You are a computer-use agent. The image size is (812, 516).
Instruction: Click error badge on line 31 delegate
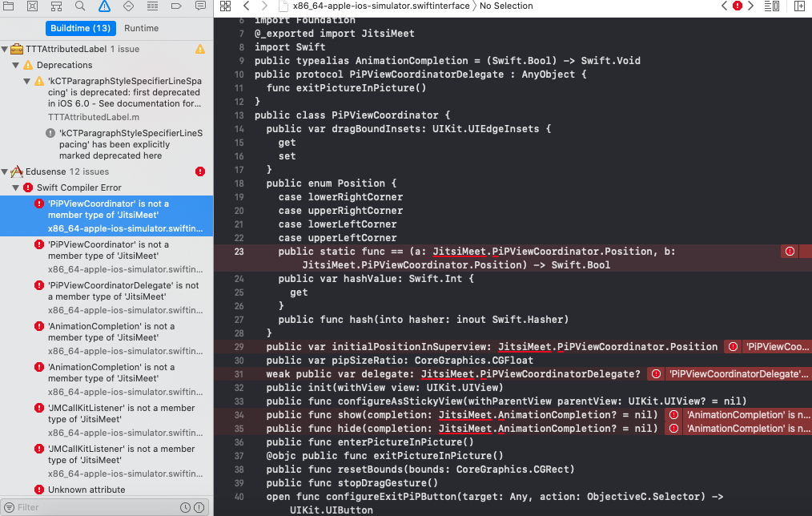pos(656,374)
